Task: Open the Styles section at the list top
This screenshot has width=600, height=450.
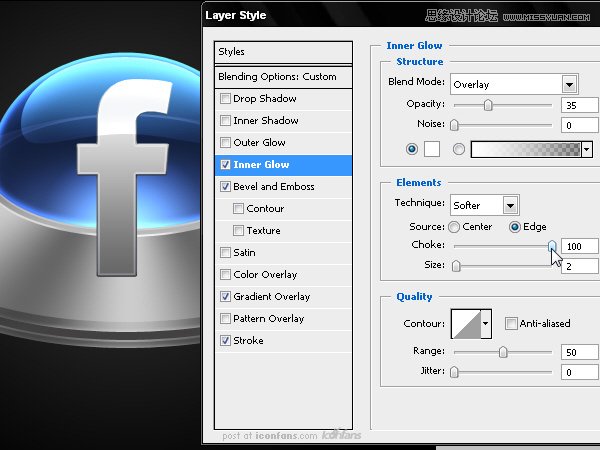Action: point(283,52)
